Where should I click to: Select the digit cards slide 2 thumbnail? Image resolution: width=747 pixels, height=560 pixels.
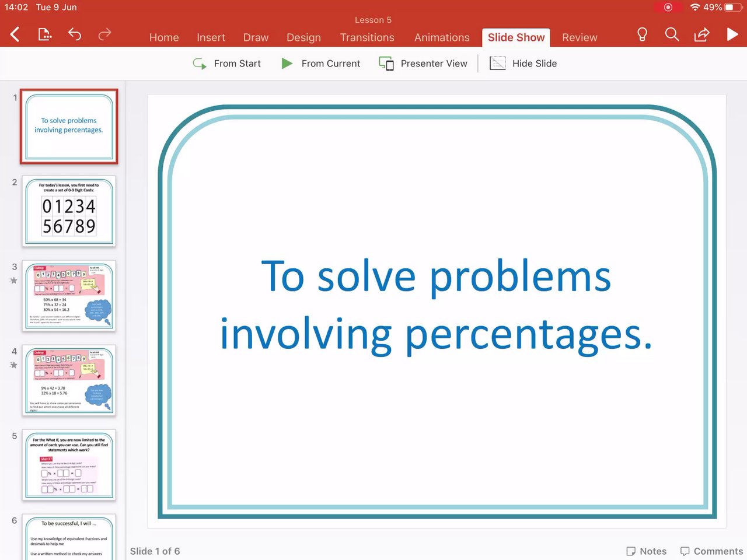click(69, 211)
